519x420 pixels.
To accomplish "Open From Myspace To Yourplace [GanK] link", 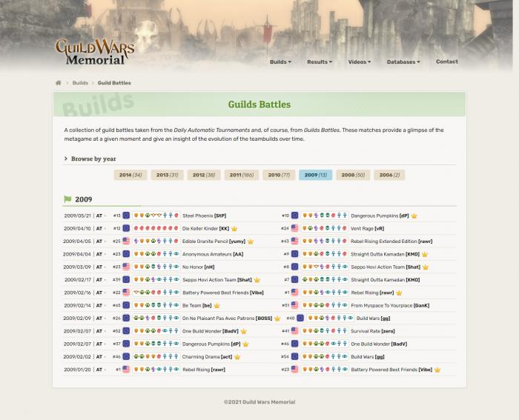I will pos(390,306).
